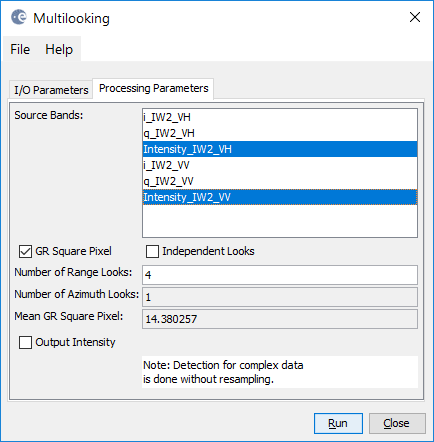Image resolution: width=434 pixels, height=442 pixels.
Task: Click the Close button
Action: [x=397, y=423]
